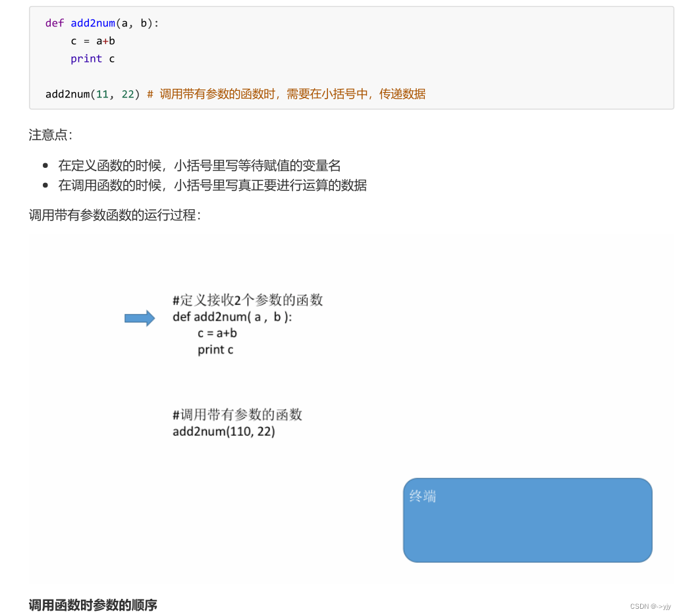681x616 pixels.
Task: Click the code line 'def add2num(a, b):'
Action: (102, 23)
